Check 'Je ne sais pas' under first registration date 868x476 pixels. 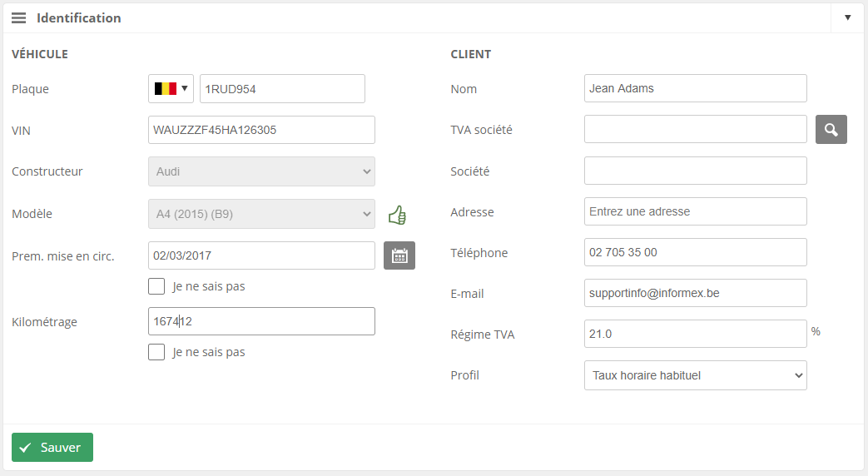156,286
